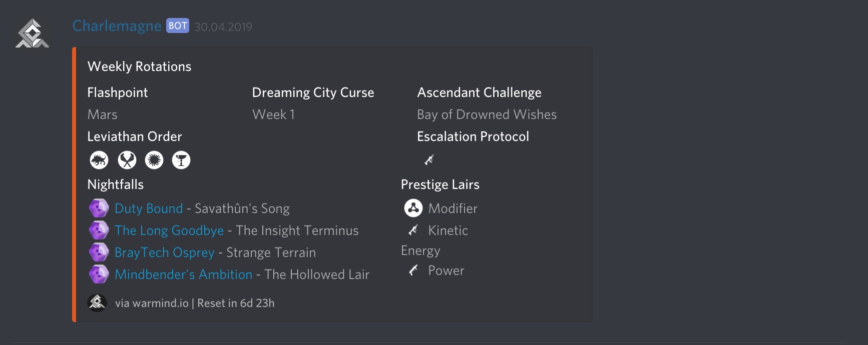The image size is (868, 345).
Task: Click the warmind.io footer logo
Action: pos(97,302)
